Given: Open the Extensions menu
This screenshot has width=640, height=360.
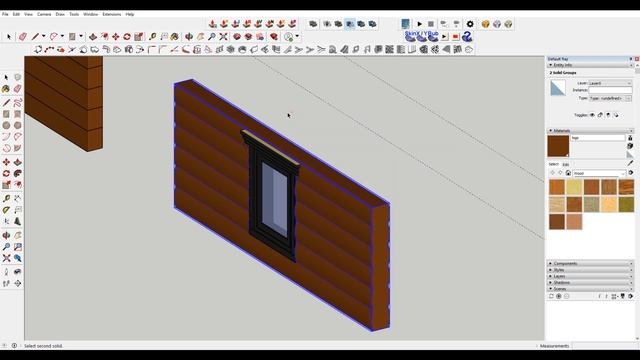Looking at the screenshot, I should tap(111, 14).
